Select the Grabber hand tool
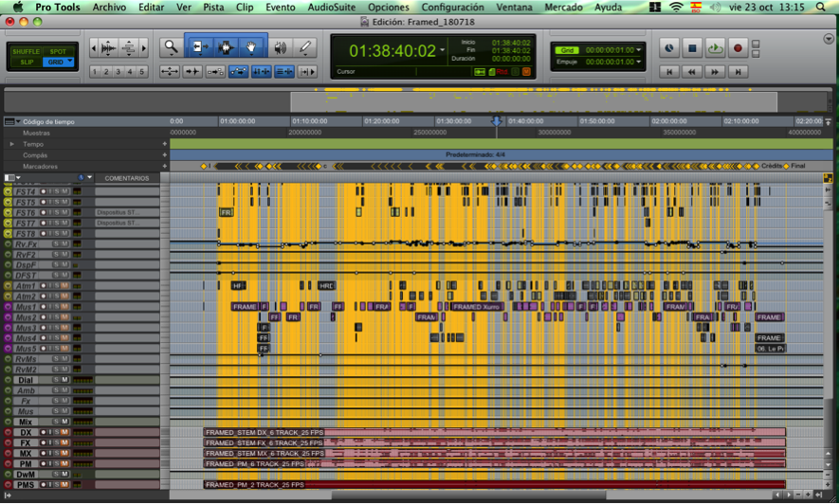The width and height of the screenshot is (840, 504). pyautogui.click(x=251, y=47)
